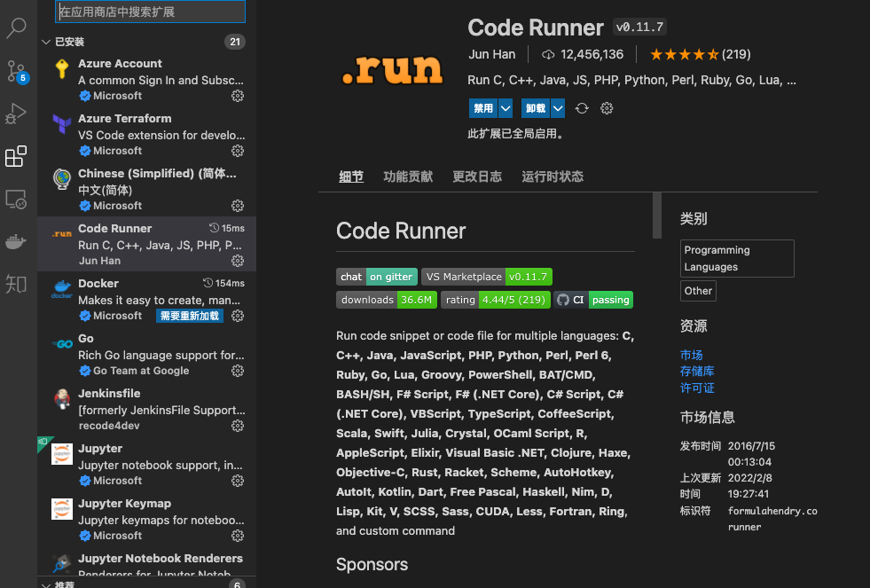The height and width of the screenshot is (588, 870).
Task: Click the Jupyter extension logo
Action: (x=62, y=454)
